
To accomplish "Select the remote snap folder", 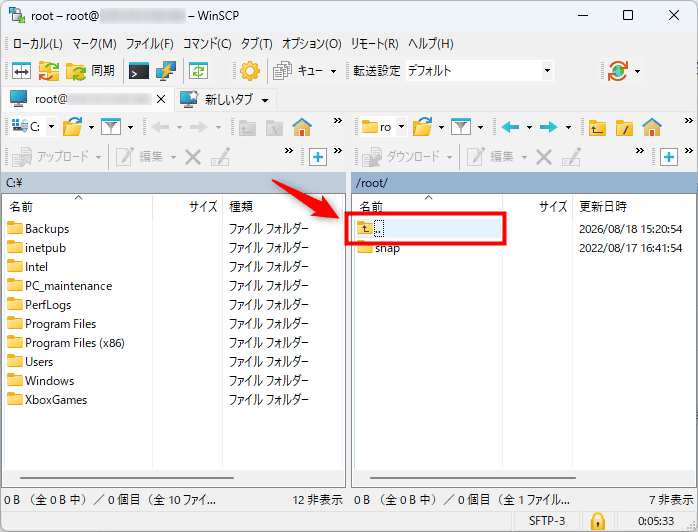I will [x=379, y=248].
